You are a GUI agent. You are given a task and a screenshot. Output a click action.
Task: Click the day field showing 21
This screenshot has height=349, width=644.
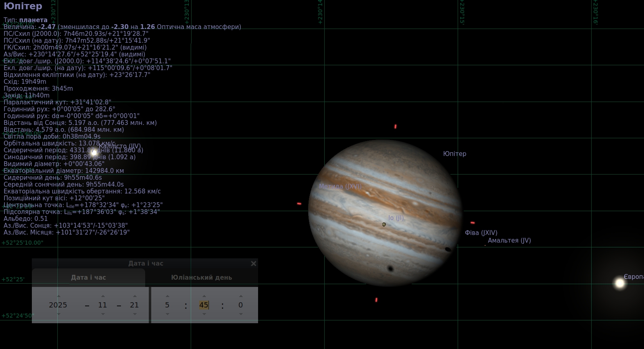tap(134, 305)
